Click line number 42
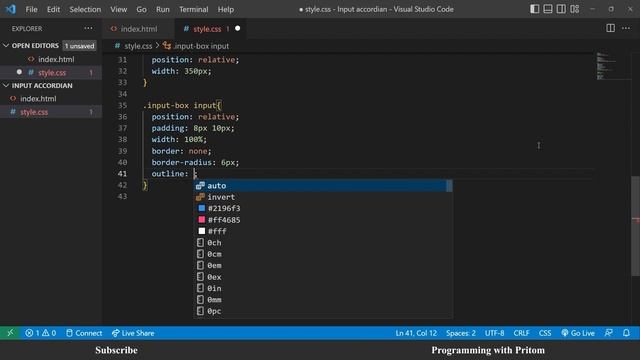Screen dimensions: 640x360 [122, 185]
